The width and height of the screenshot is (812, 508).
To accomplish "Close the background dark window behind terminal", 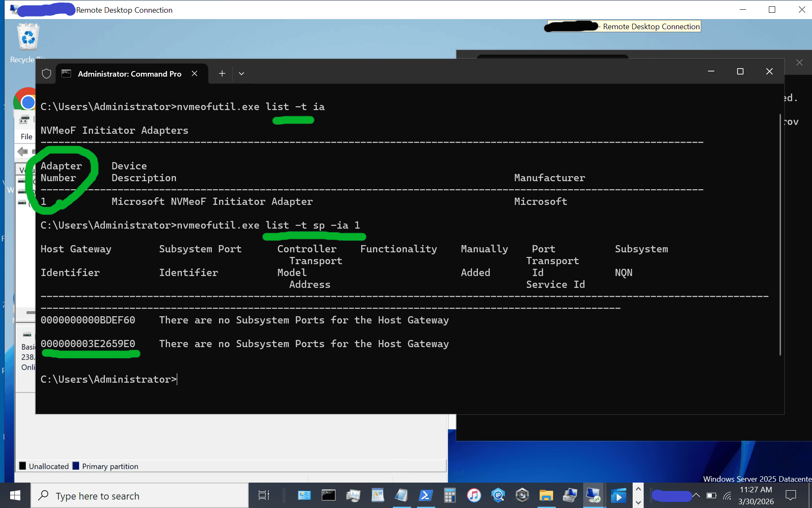I will (x=799, y=63).
